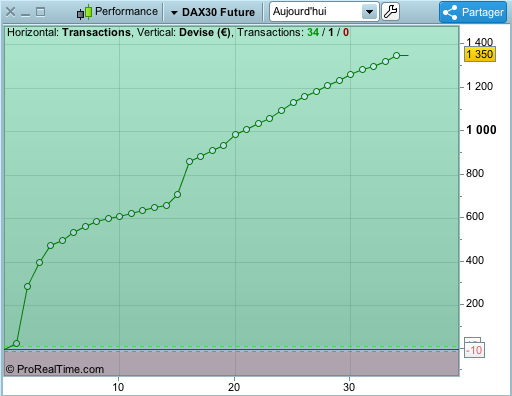Select the first data point near zero

click(x=16, y=343)
